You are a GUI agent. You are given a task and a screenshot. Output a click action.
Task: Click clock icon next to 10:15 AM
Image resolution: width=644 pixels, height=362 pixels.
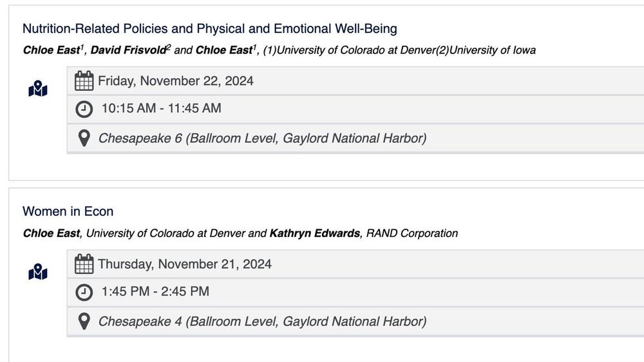[x=84, y=110]
